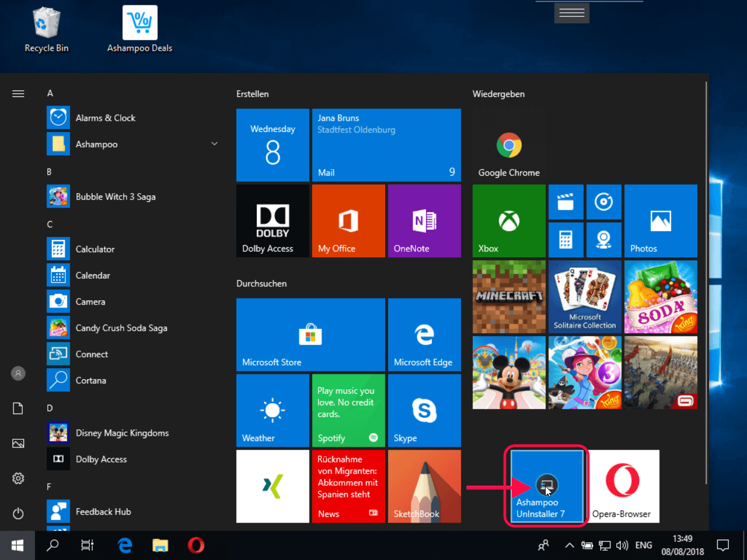Expand the Ashampoo folder chevron

coord(214,144)
